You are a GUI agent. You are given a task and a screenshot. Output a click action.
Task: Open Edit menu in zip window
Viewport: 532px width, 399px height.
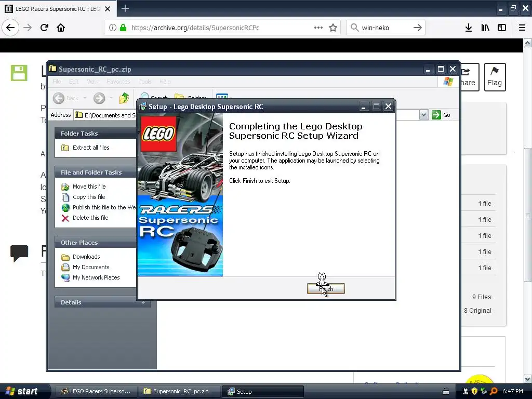click(74, 82)
